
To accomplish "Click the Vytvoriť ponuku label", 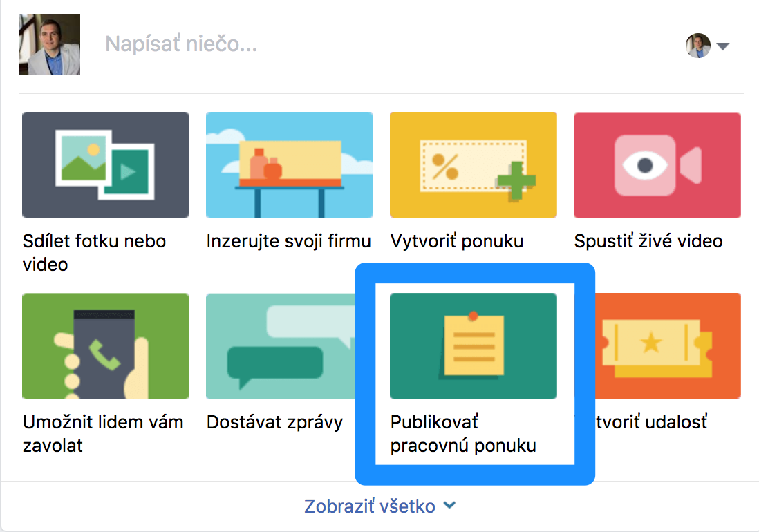I will (x=457, y=241).
